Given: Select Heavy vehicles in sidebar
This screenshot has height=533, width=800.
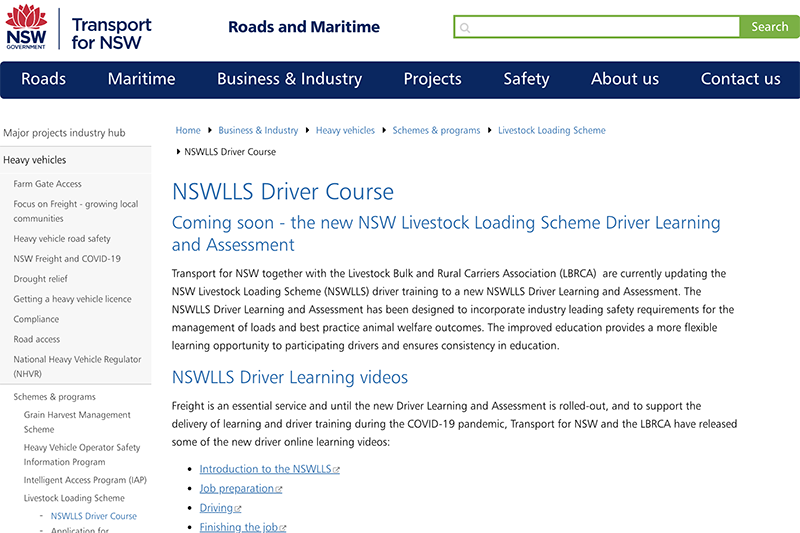Looking at the screenshot, I should [x=35, y=160].
